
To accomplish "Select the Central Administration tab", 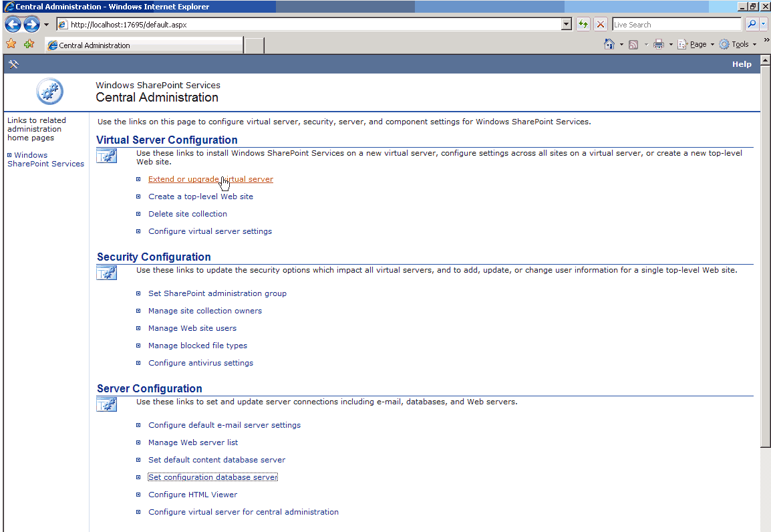I will coord(144,45).
